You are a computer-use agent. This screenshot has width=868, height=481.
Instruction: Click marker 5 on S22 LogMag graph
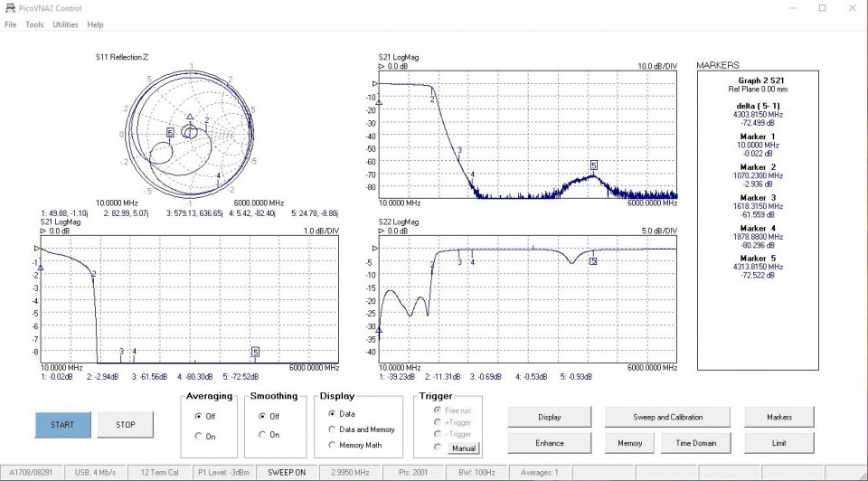coord(593,260)
